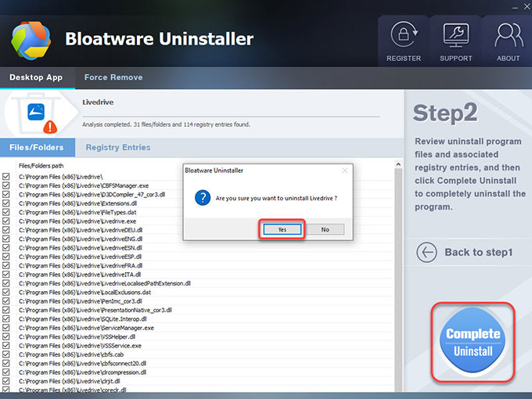This screenshot has height=399, width=532.
Task: Click the back arrow circle icon
Action: (426, 252)
